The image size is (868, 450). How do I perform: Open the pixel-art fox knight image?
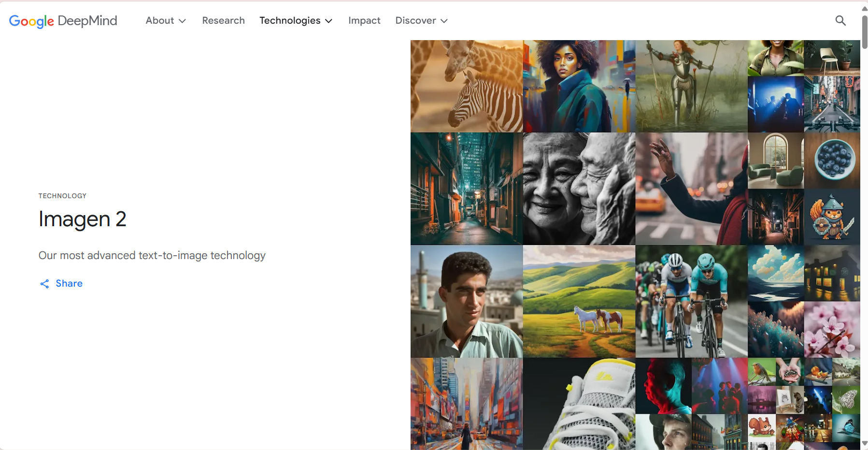[x=832, y=217]
